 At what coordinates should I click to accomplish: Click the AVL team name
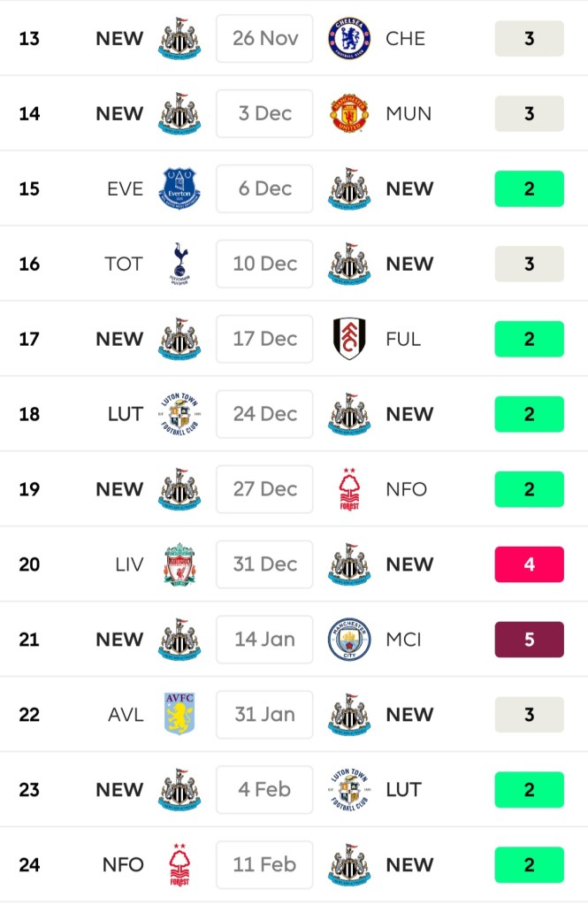pos(126,715)
